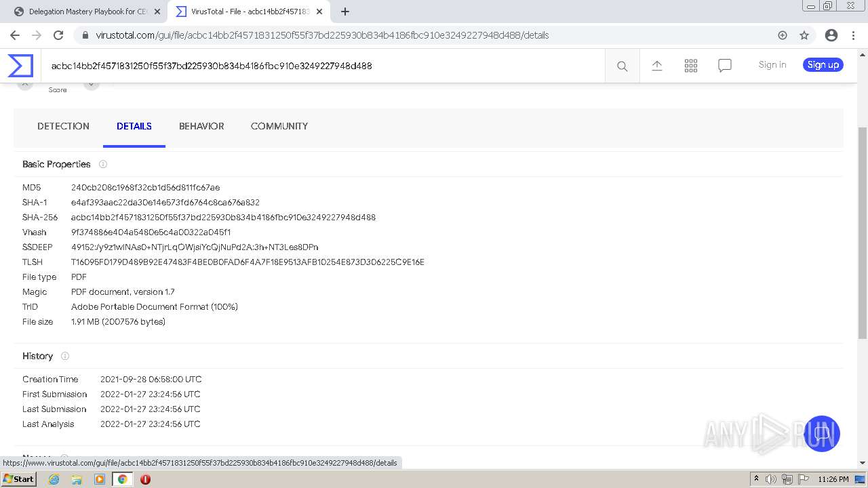Click the Last Analysis date value
The width and height of the screenshot is (868, 488).
[x=150, y=424]
